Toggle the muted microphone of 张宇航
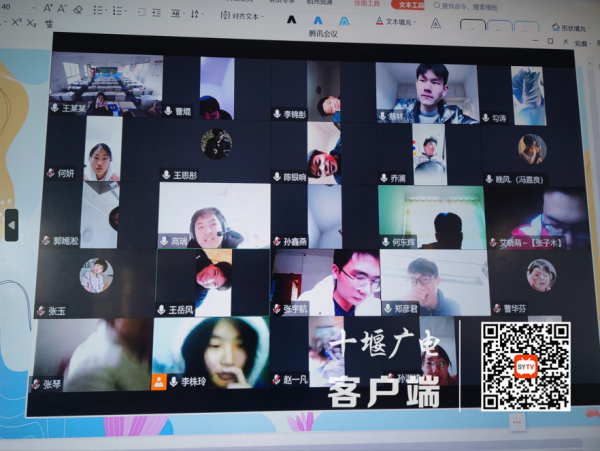600x451 pixels. click(x=277, y=308)
